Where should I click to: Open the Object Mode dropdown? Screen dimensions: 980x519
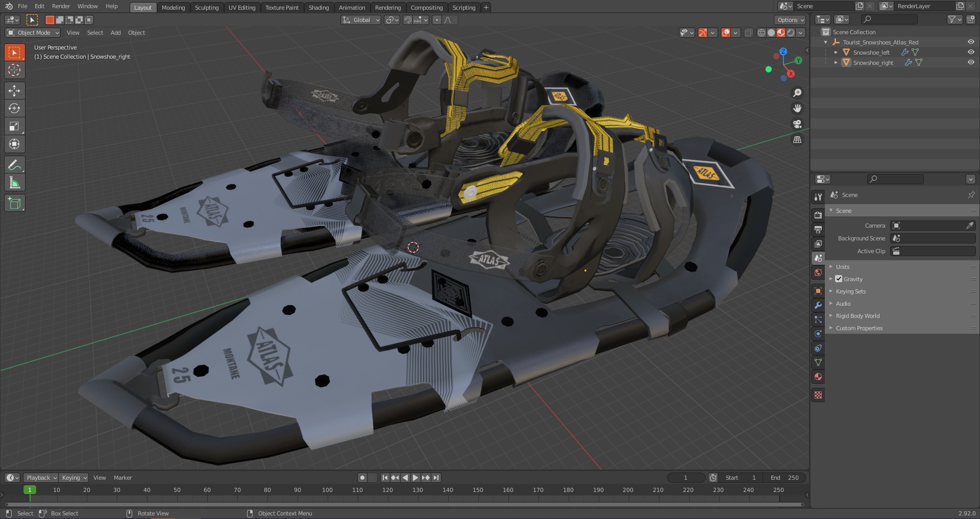pos(33,33)
